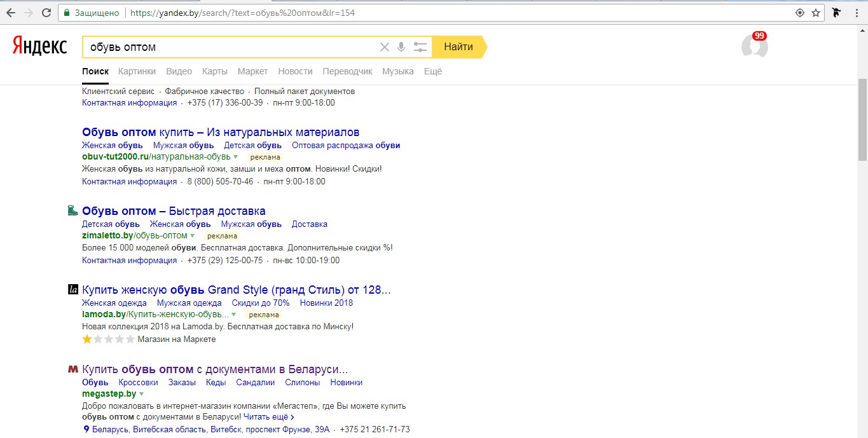Open the 'Ещё' services menu

432,71
